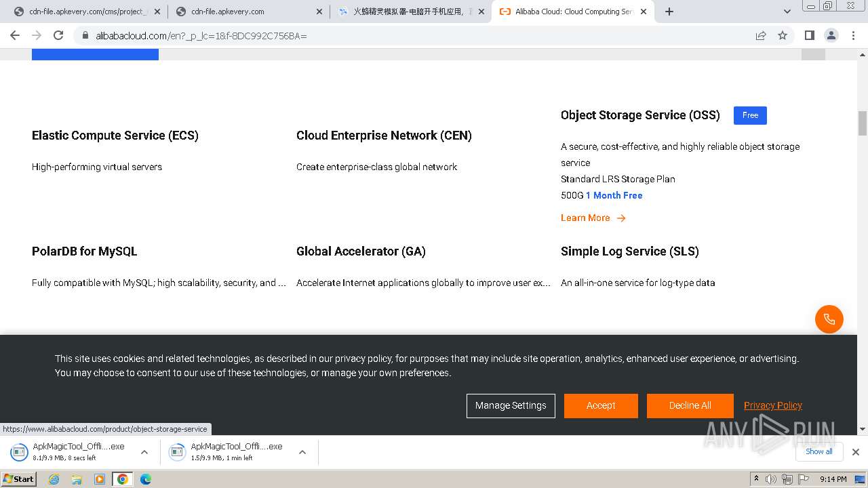Click the page vertical scrollbar thumb

click(863, 123)
